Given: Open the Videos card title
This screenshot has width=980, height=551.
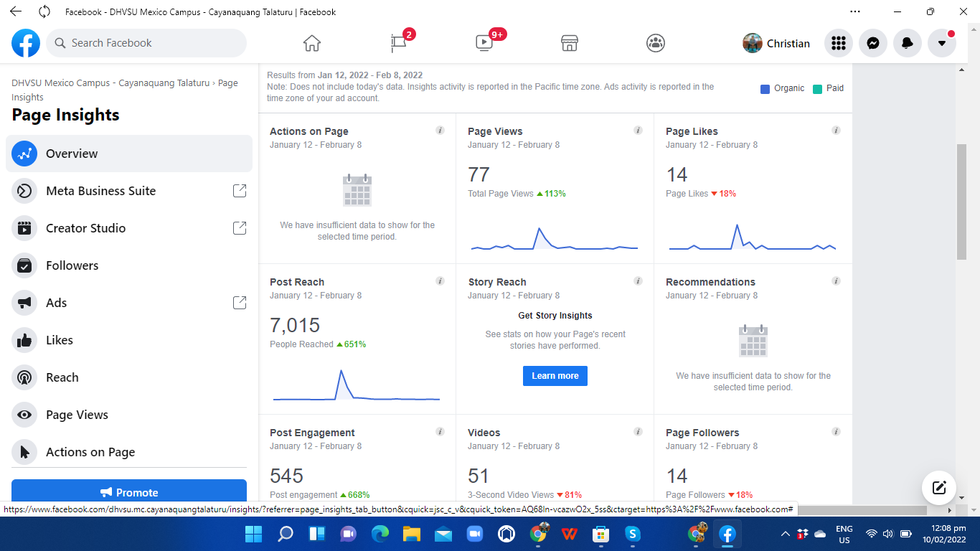Looking at the screenshot, I should click(484, 433).
